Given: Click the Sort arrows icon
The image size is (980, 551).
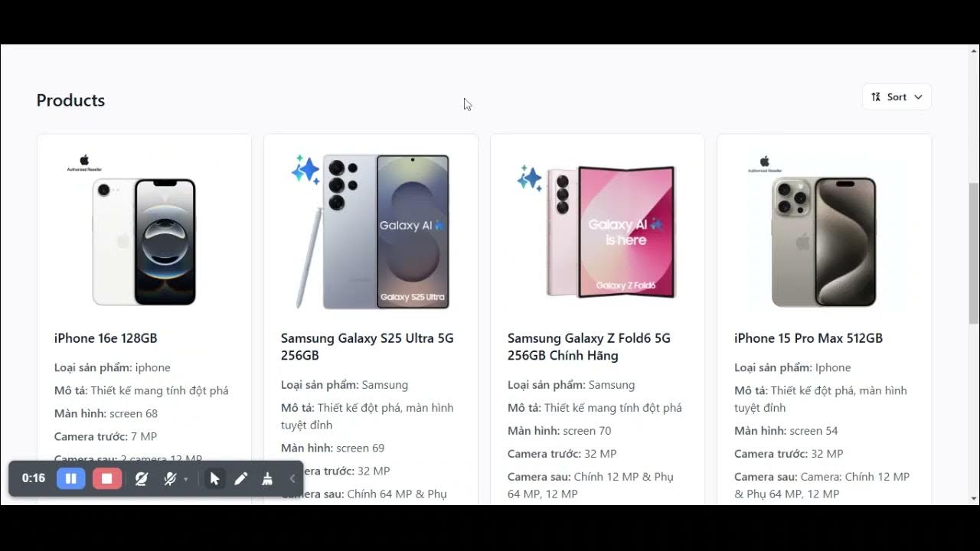Looking at the screenshot, I should coord(876,97).
